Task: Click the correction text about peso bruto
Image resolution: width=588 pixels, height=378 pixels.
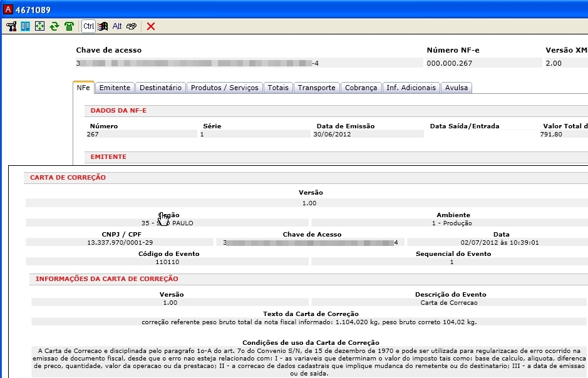Action: coord(309,322)
